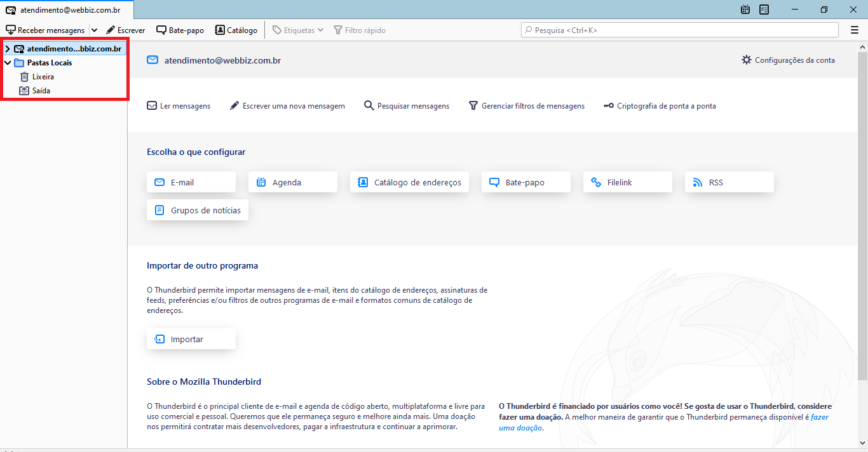Open Configurações da conta settings
The image size is (868, 452).
pyautogui.click(x=788, y=60)
